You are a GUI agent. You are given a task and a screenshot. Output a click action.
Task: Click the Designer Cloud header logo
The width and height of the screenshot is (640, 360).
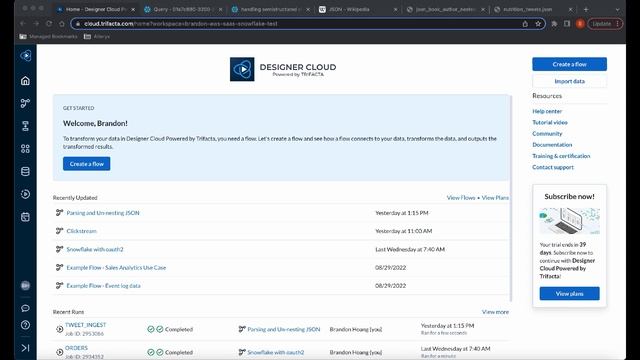tap(283, 69)
